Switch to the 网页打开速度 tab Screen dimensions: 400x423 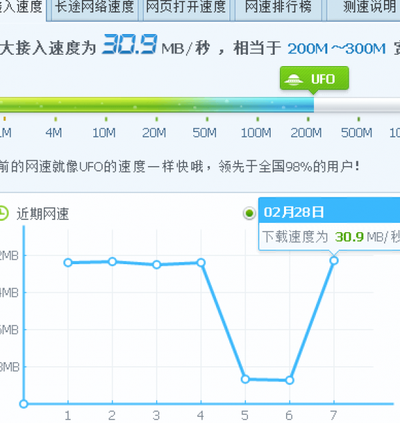tap(186, 7)
